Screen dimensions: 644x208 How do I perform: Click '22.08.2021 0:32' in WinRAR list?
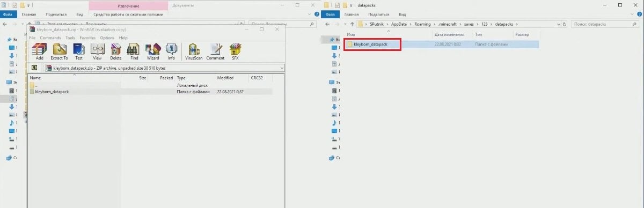(x=231, y=92)
